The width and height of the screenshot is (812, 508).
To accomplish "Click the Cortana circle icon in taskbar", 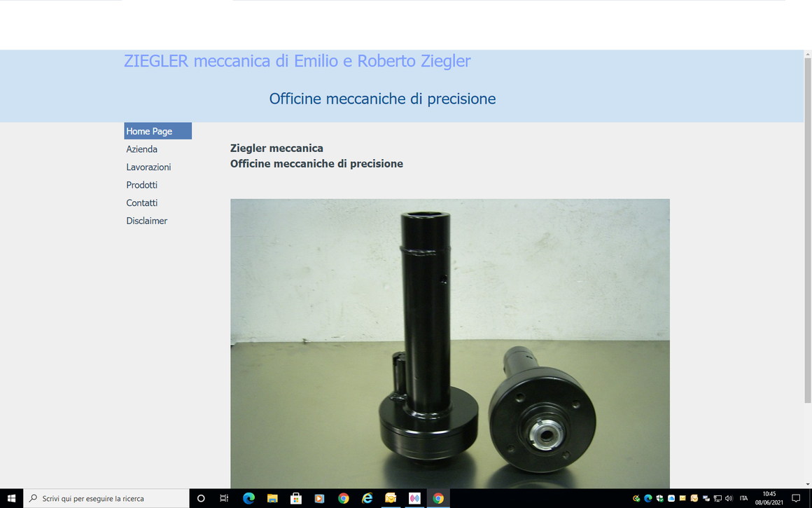I will click(201, 498).
